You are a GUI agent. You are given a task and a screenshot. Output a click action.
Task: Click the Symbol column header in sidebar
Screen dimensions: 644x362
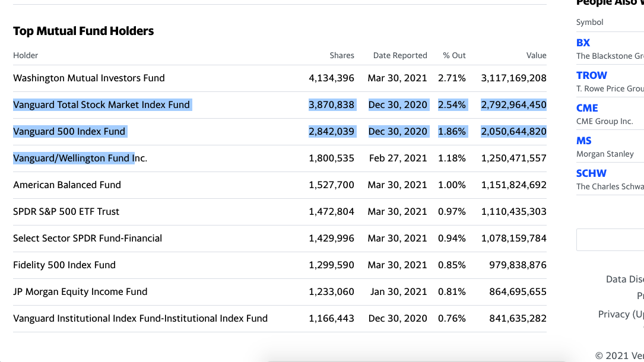click(590, 22)
